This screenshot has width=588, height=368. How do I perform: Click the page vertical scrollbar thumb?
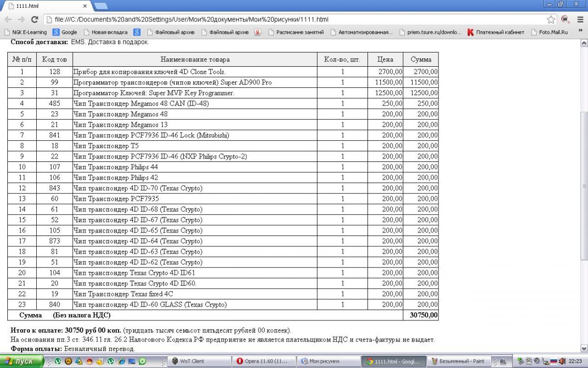point(584,185)
